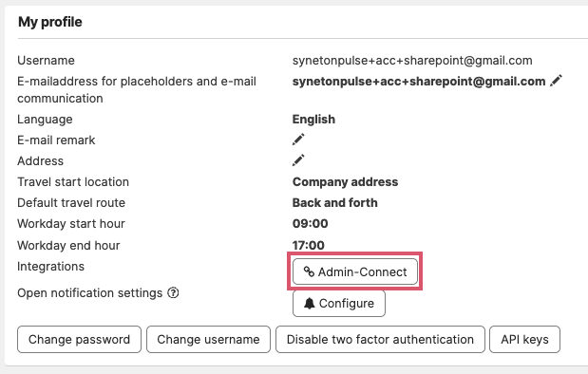Edit the placeholder e-mail address pencil icon
The width and height of the screenshot is (588, 374).
tap(556, 81)
